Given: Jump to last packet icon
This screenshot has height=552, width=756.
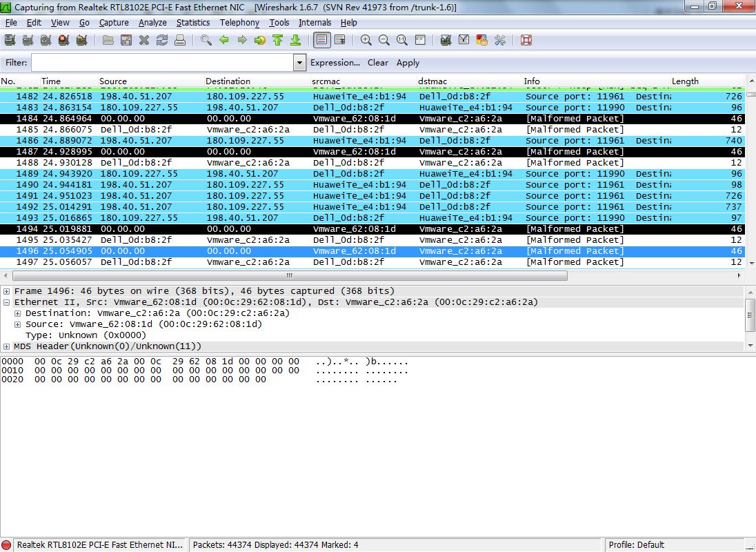Looking at the screenshot, I should (295, 40).
